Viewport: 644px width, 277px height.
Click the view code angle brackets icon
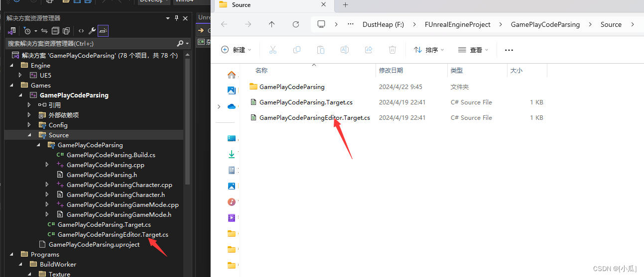click(81, 31)
